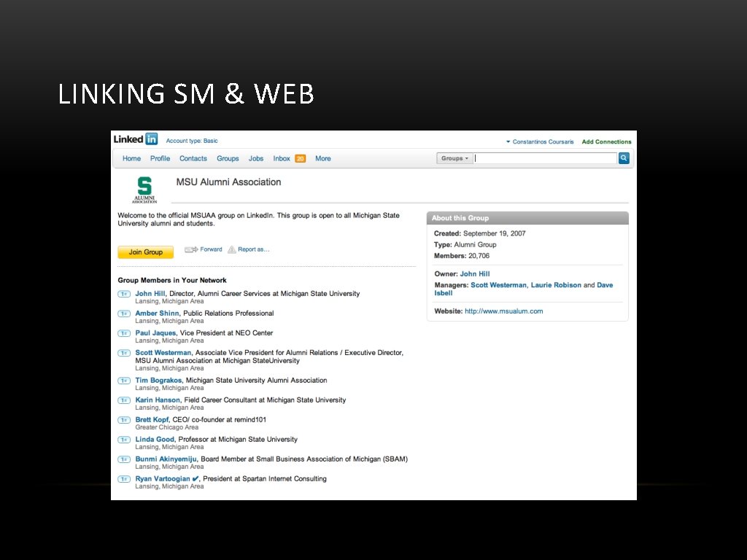
Task: Click the checkmark icon after Ryan Vartoogian
Action: [x=196, y=478]
